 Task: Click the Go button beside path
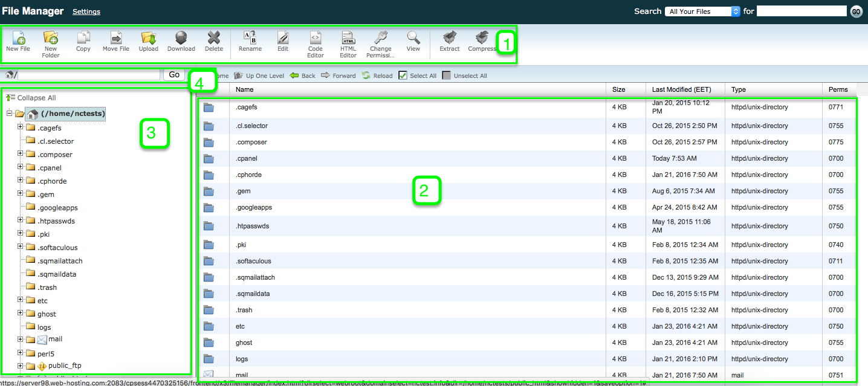click(174, 75)
